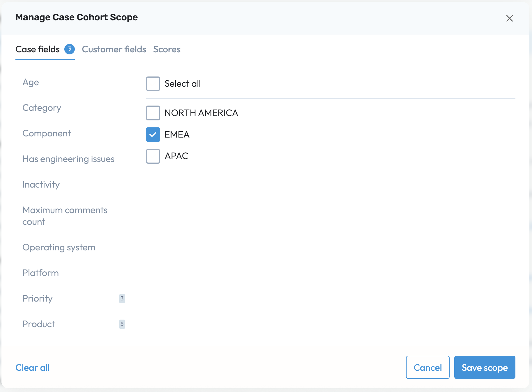Click the APAC label text
532x392 pixels.
click(x=176, y=156)
